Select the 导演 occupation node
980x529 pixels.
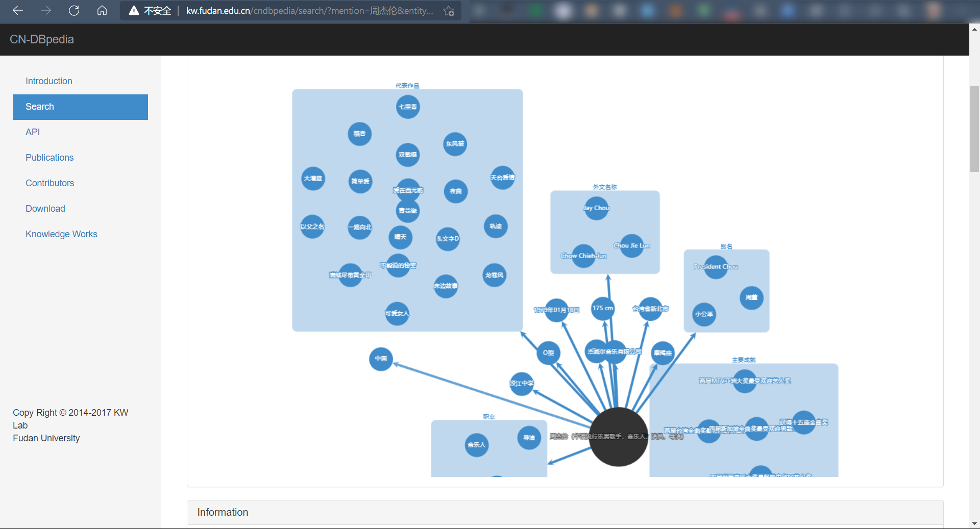[x=529, y=438]
